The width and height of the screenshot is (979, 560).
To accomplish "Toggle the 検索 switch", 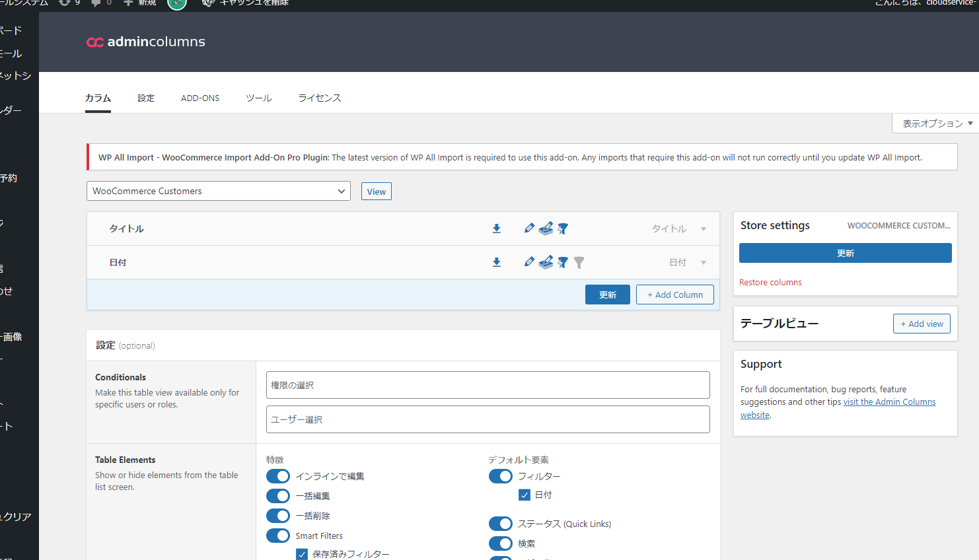I will [x=501, y=543].
